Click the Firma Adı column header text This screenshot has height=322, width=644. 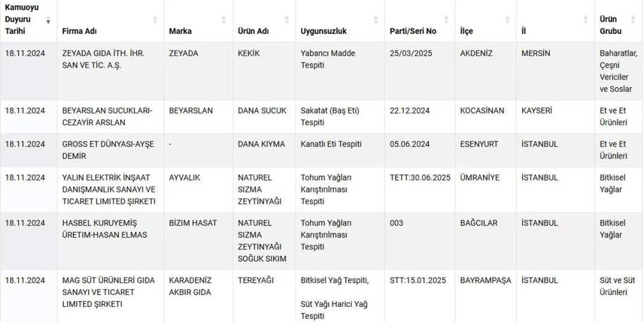79,31
